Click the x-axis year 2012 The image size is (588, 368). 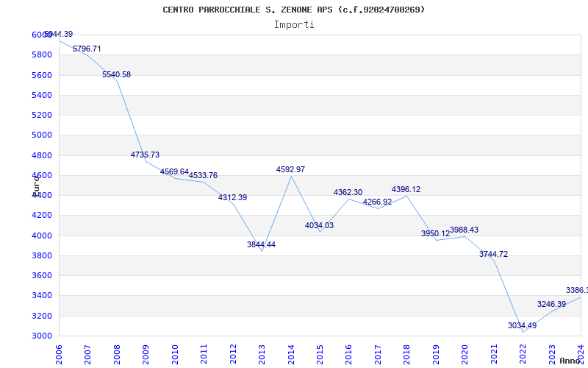tap(233, 355)
